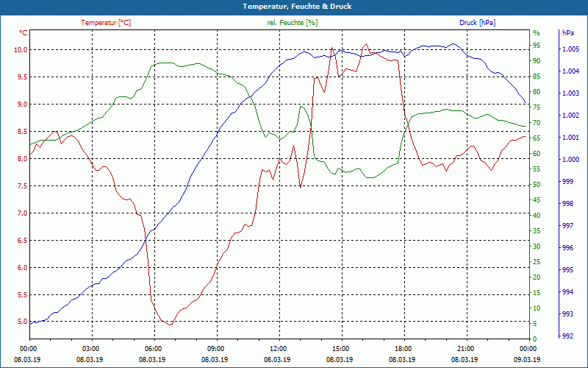The image size is (588, 368).
Task: Click '1.000' on the blue pressure axis
Action: 571,160
